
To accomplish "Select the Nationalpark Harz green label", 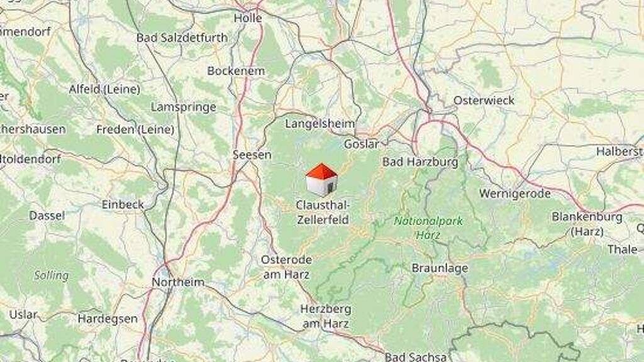I will click(x=428, y=228).
